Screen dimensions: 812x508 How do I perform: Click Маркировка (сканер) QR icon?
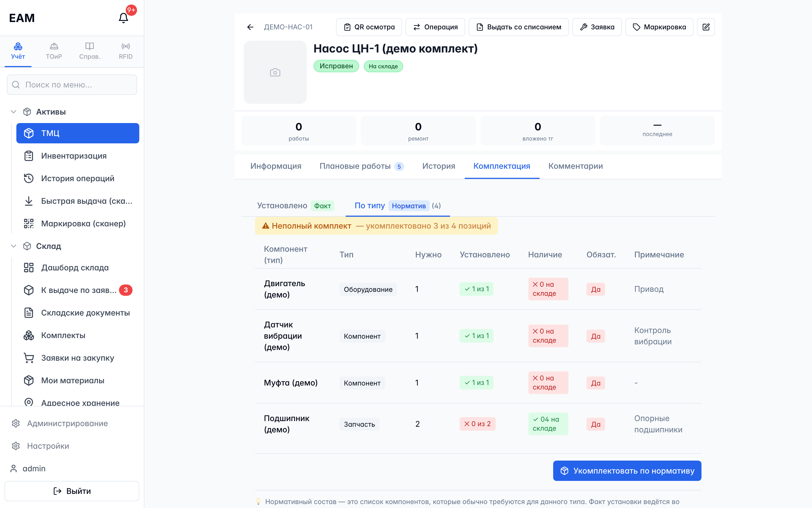click(x=29, y=224)
